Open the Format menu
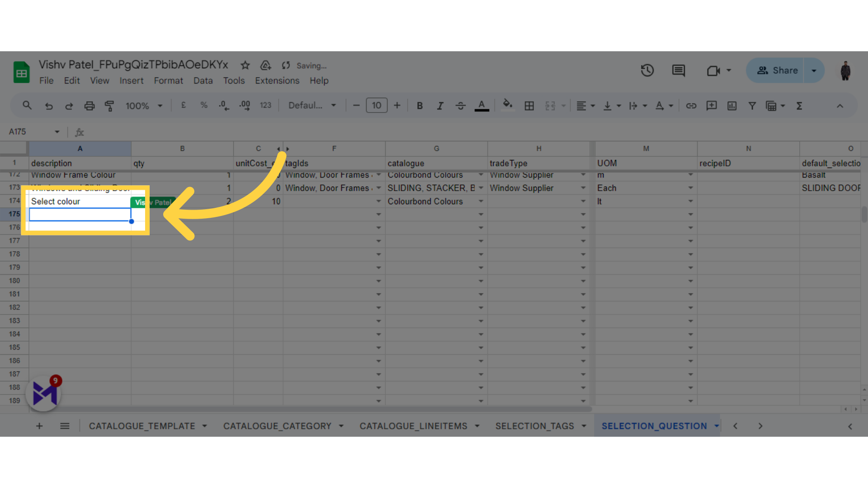 click(x=168, y=80)
